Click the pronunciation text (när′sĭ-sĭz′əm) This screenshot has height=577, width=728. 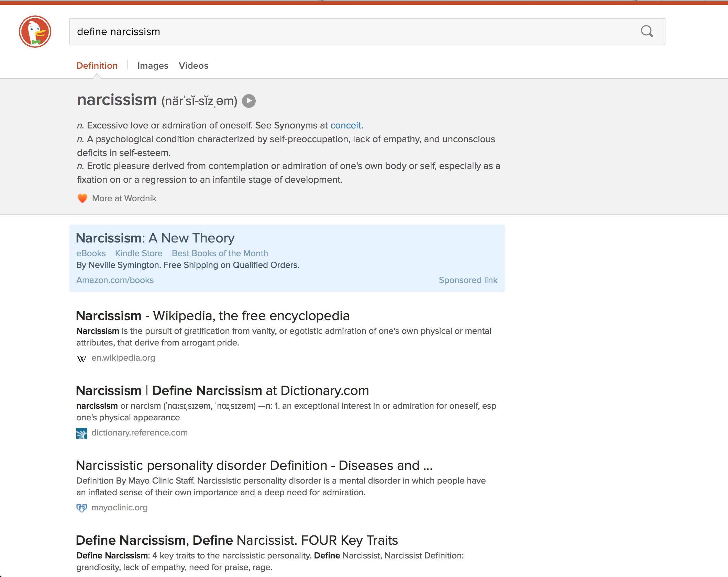coord(199,101)
